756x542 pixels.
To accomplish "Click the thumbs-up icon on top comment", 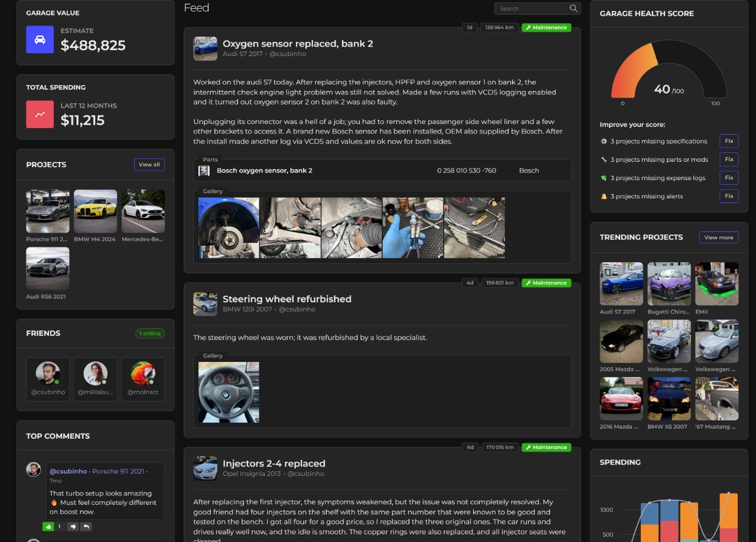I will coord(48,526).
